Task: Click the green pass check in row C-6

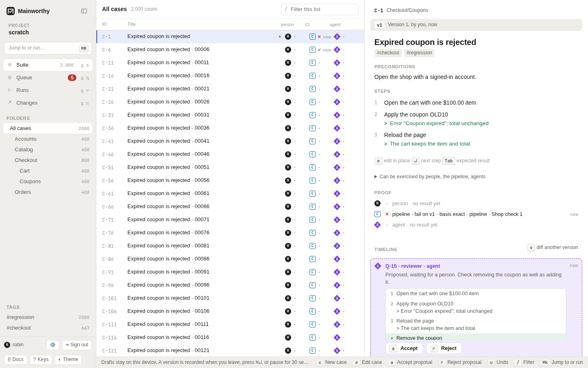Action: [x=319, y=50]
